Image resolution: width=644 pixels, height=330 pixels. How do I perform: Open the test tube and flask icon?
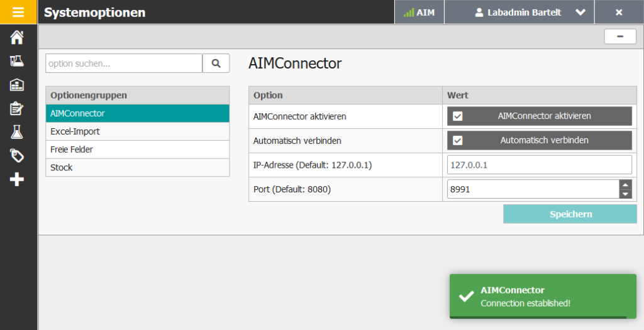pos(17,61)
